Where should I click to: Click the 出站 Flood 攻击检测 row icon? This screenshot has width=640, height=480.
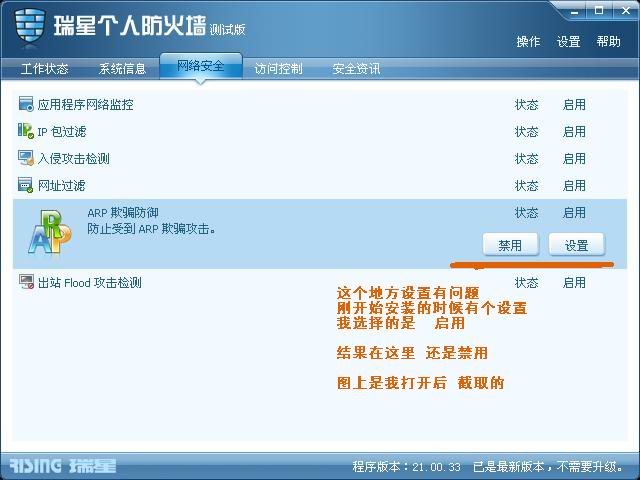coord(27,282)
